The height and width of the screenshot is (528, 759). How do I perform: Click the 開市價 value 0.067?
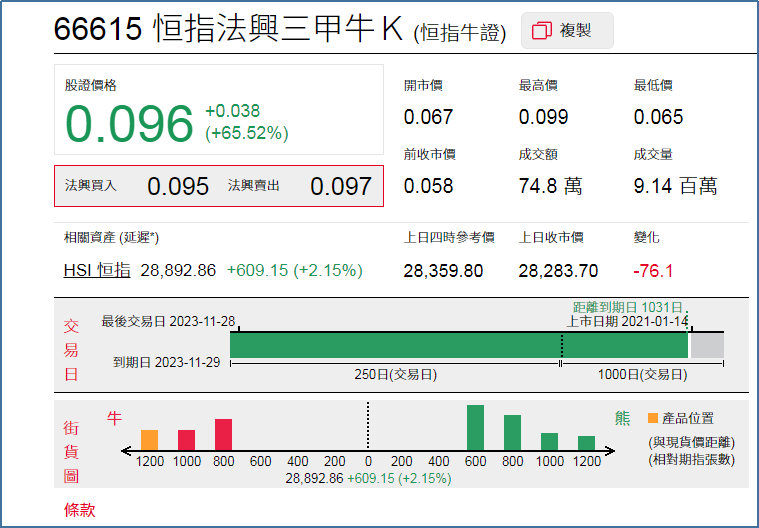(x=428, y=117)
